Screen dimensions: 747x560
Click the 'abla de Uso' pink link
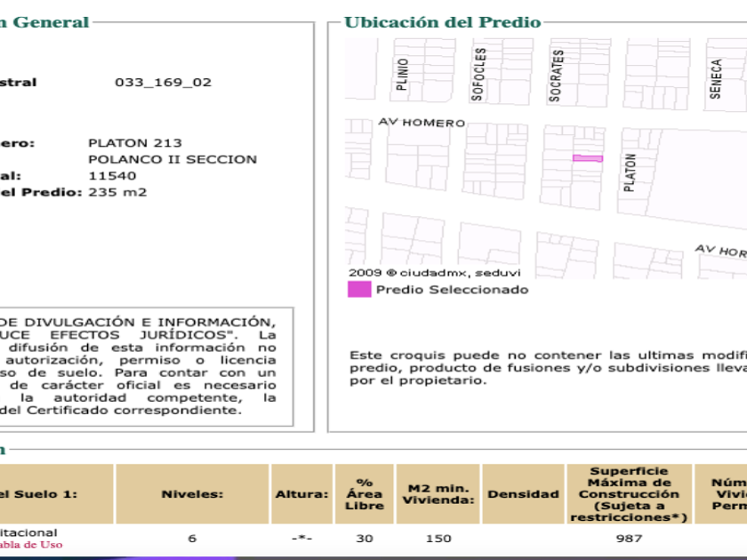pyautogui.click(x=31, y=545)
